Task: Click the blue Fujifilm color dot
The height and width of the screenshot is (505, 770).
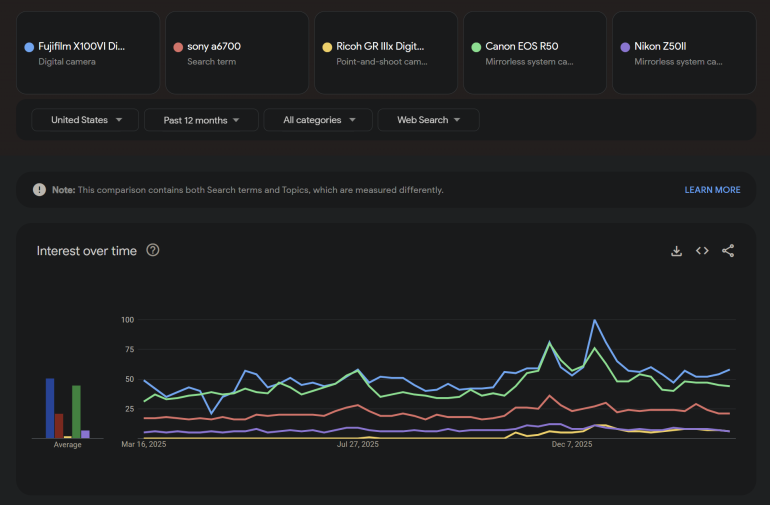Action: (29, 47)
